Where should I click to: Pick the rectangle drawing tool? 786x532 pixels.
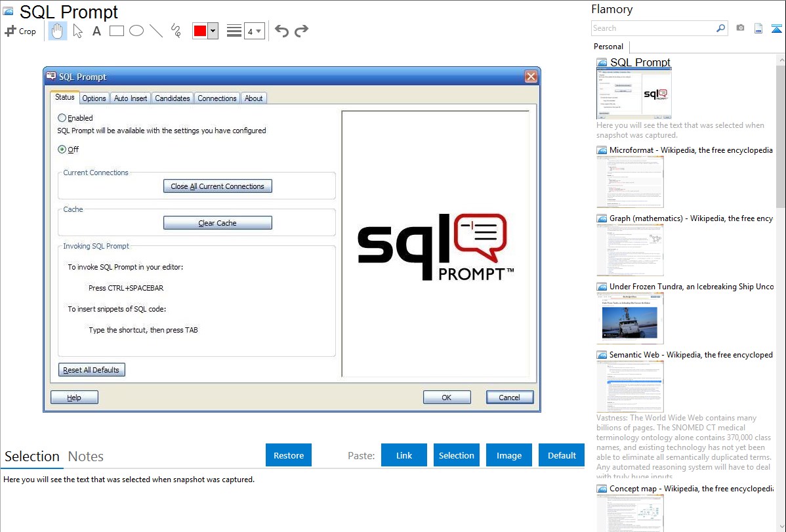tap(116, 31)
